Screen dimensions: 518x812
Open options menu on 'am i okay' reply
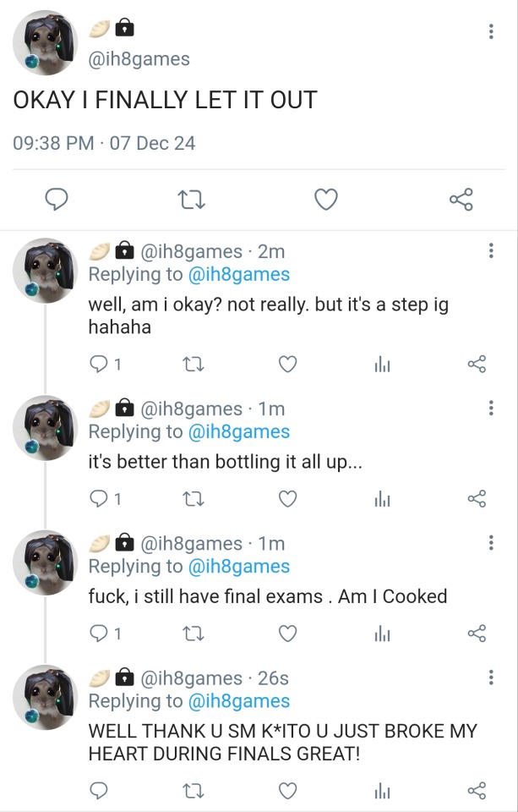click(x=491, y=251)
